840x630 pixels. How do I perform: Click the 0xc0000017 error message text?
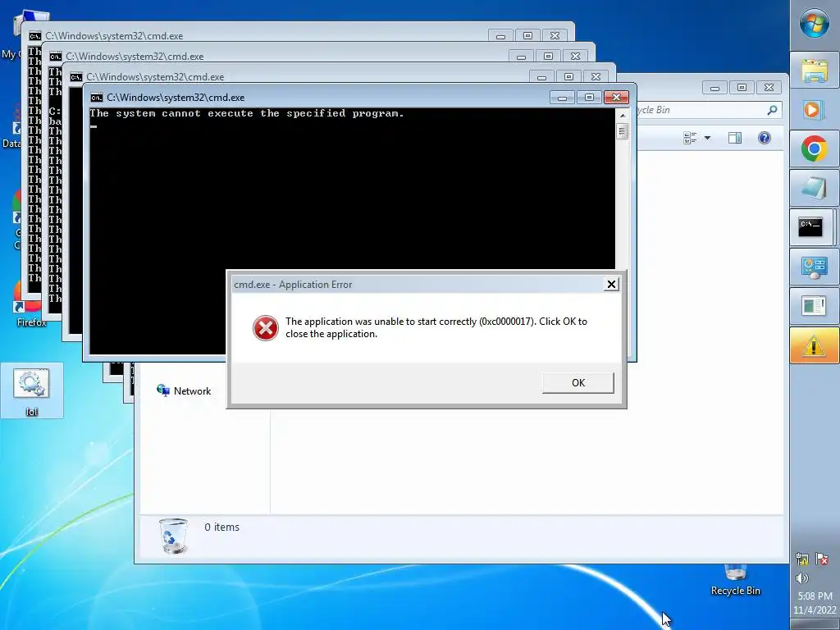tap(436, 327)
